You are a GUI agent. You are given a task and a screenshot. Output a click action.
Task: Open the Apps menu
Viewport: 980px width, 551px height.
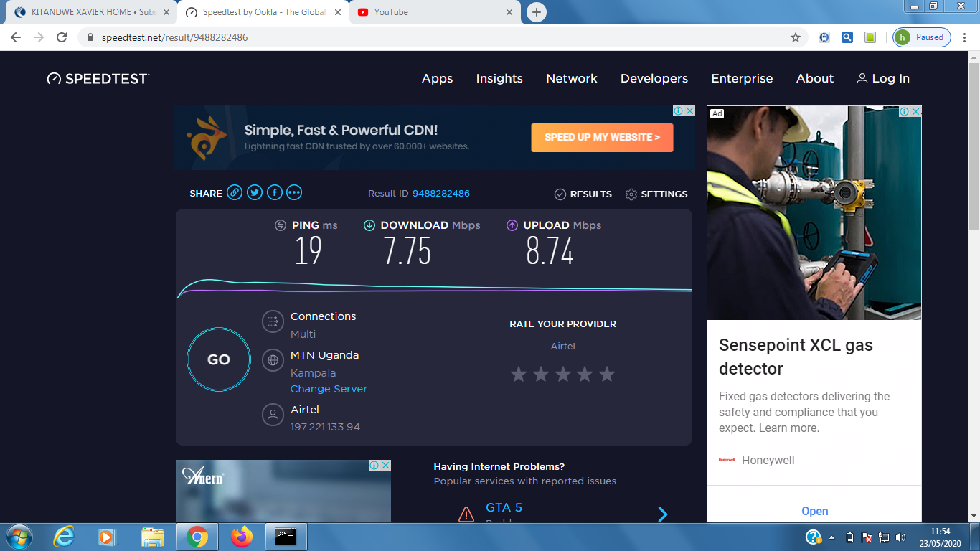(437, 79)
